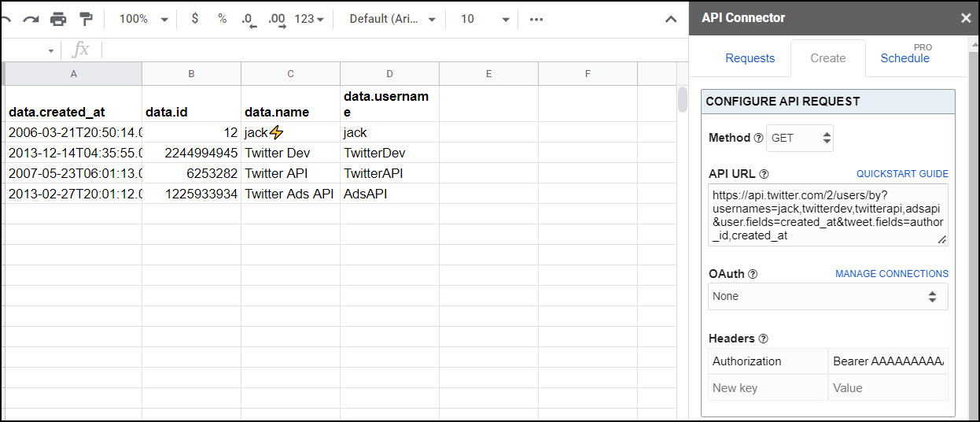
Task: Select column A header
Action: point(74,74)
